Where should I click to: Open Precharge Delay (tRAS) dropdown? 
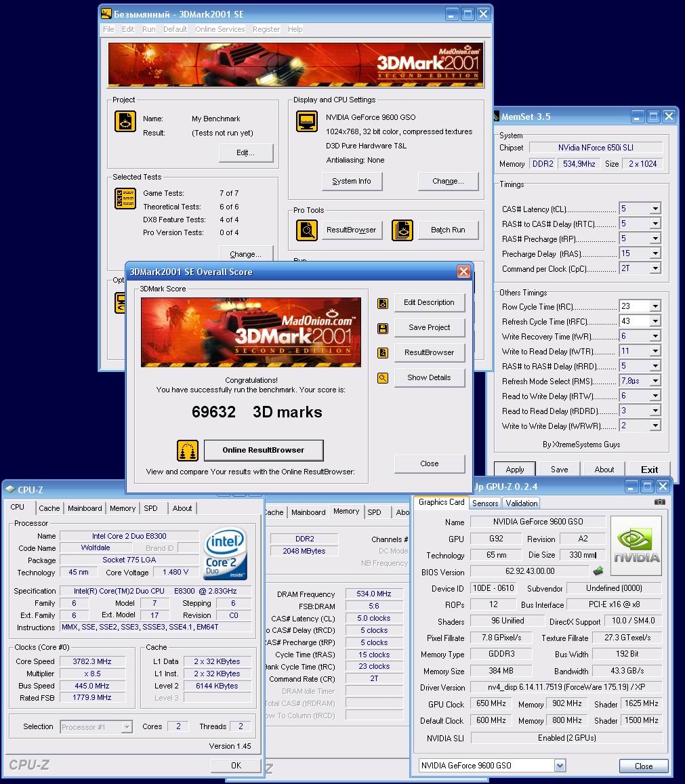click(655, 253)
